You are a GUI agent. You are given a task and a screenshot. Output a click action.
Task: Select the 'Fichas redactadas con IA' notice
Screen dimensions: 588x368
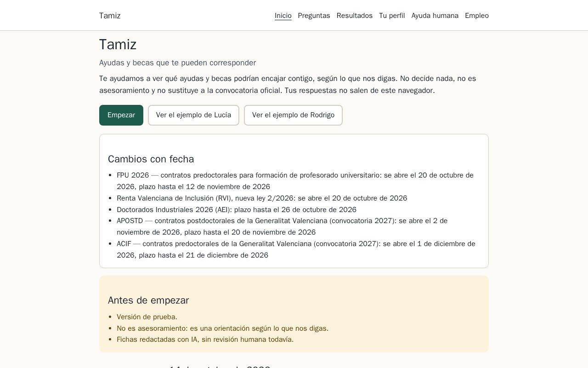tap(205, 339)
